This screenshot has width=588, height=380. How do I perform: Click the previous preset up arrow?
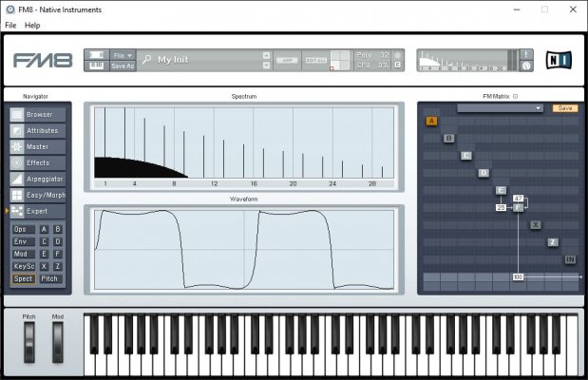pos(266,55)
